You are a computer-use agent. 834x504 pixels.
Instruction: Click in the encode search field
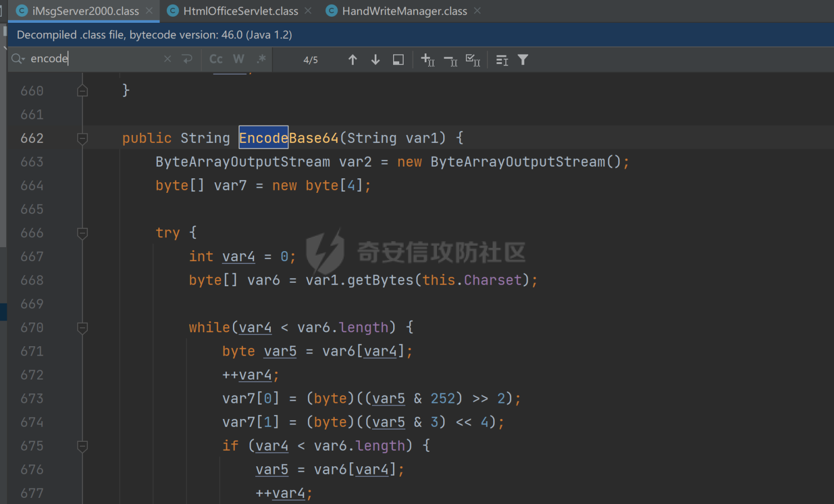point(95,59)
